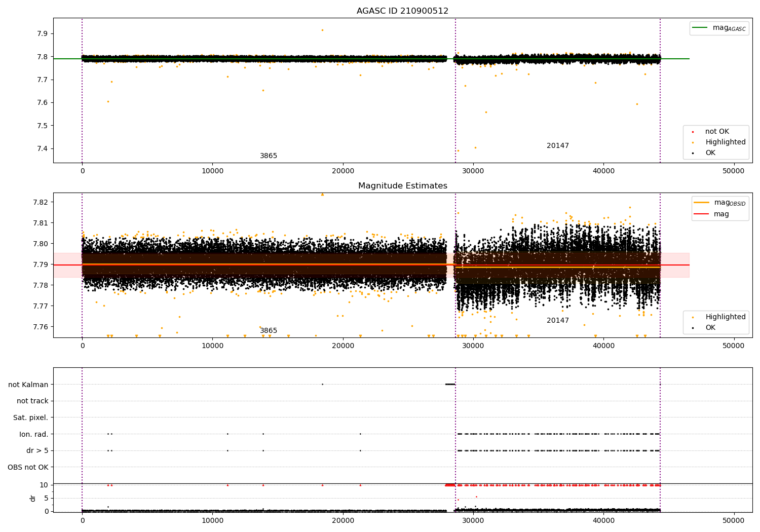
Task: Click the 'not Kalman' row label
Action: (x=28, y=385)
